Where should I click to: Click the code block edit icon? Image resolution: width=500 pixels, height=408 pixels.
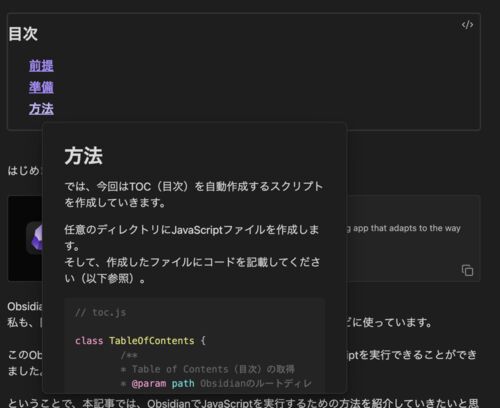tap(467, 25)
